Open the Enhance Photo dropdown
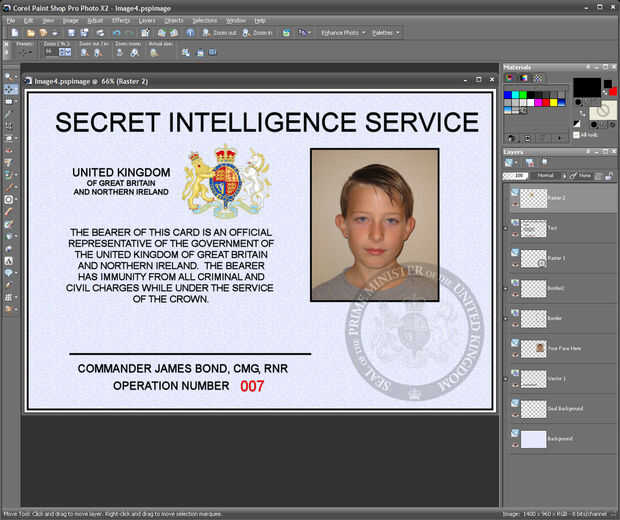Screen dimensions: 620x520 pos(342,33)
